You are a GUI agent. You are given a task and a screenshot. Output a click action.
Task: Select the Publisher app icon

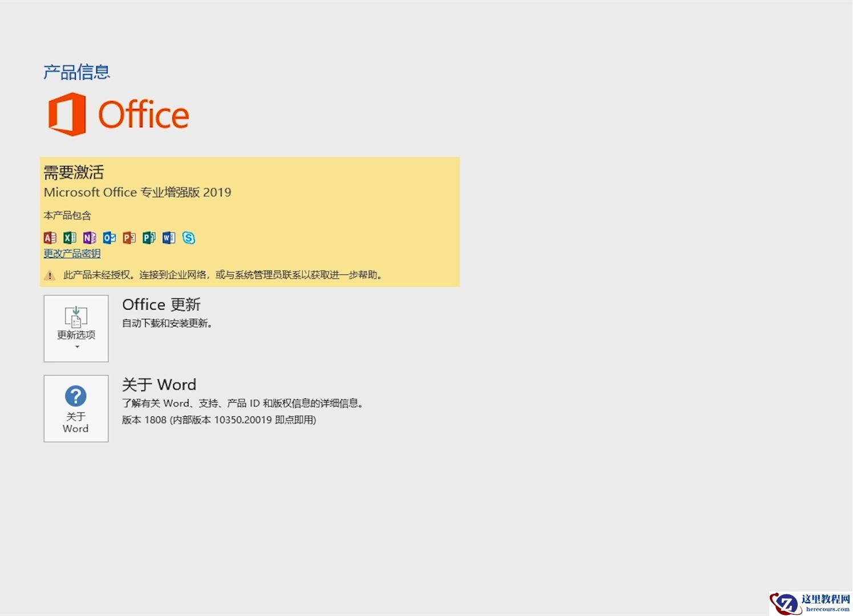click(149, 238)
